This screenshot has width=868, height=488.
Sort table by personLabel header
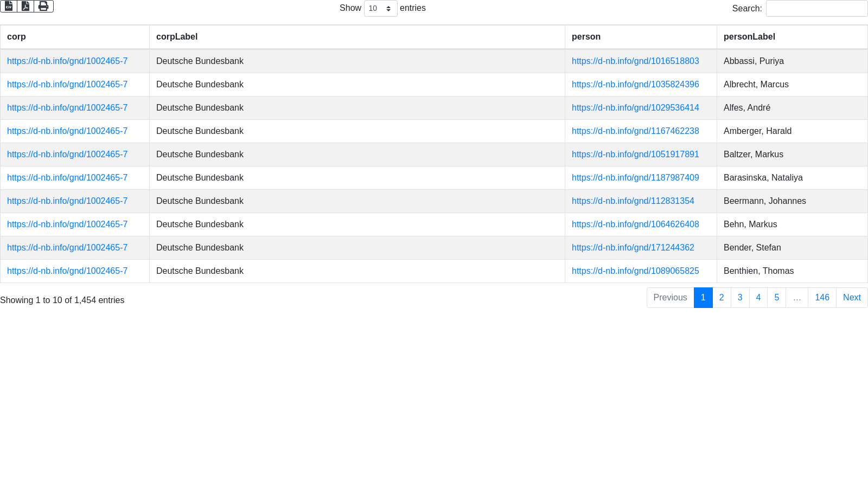(x=749, y=37)
